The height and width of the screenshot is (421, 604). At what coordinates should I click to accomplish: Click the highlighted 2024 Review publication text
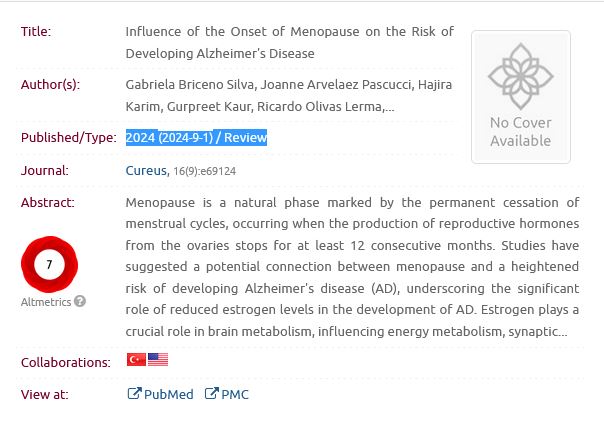click(196, 138)
